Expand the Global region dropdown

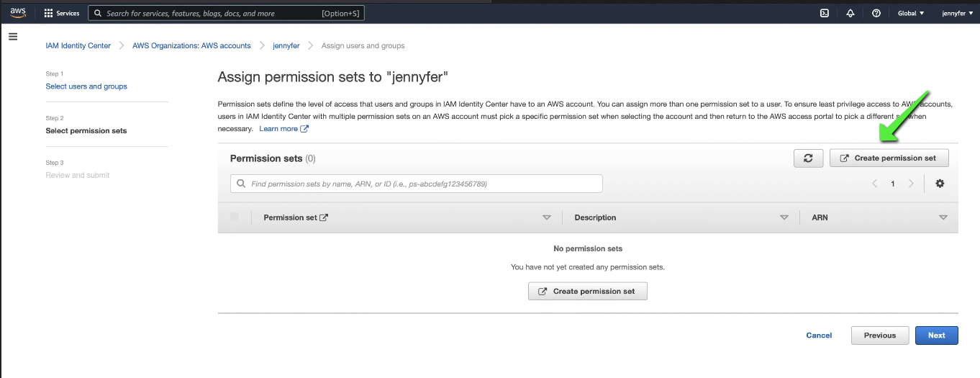911,13
